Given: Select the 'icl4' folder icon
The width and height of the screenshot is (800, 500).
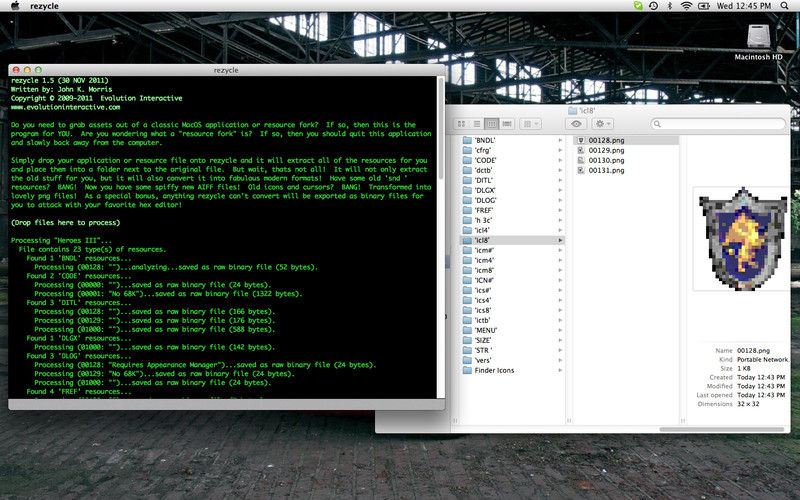Looking at the screenshot, I should tap(467, 230).
